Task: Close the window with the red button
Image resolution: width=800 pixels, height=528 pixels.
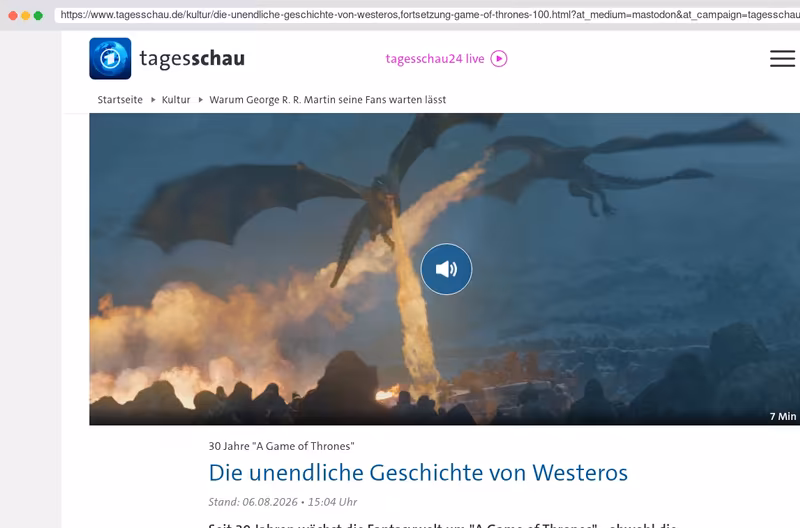Action: (x=13, y=15)
